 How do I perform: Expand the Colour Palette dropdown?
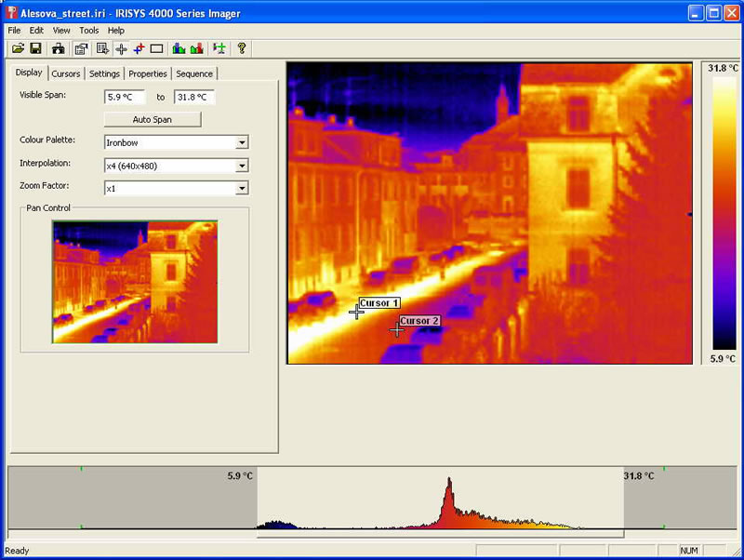(242, 142)
